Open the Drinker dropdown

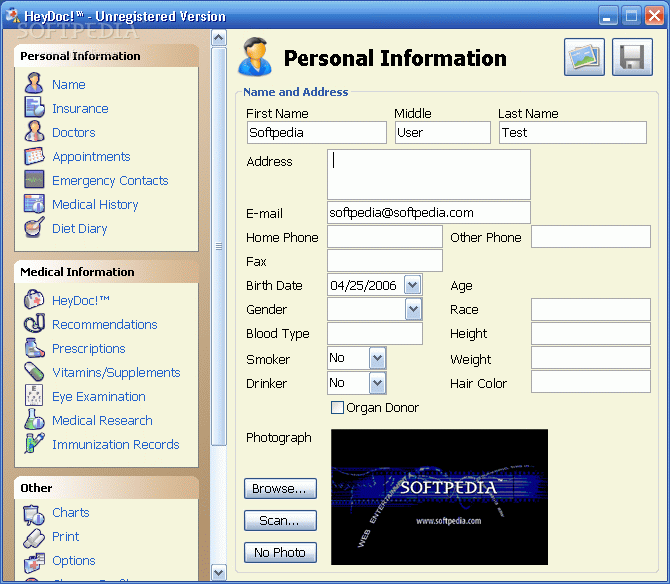377,383
